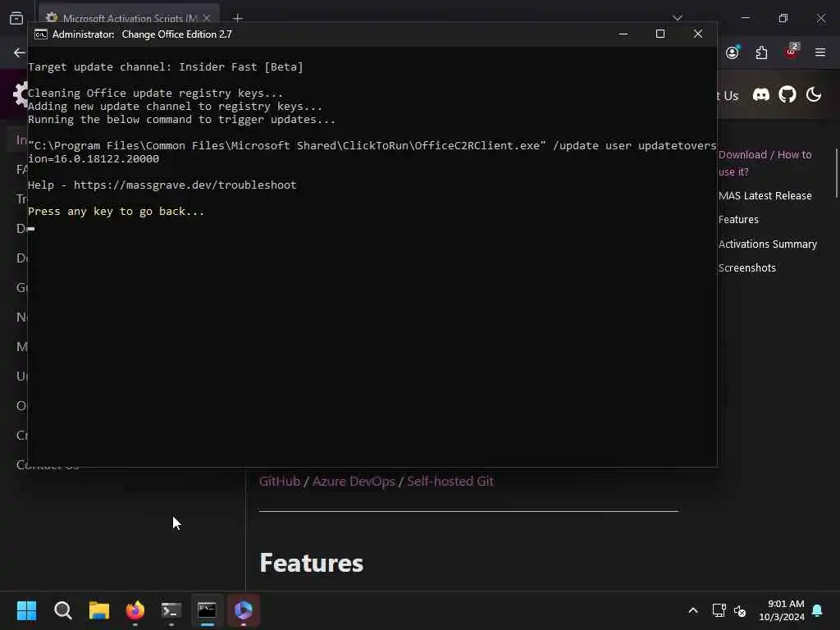The width and height of the screenshot is (840, 630).
Task: Open the GitHub icon in the website header
Action: point(787,95)
